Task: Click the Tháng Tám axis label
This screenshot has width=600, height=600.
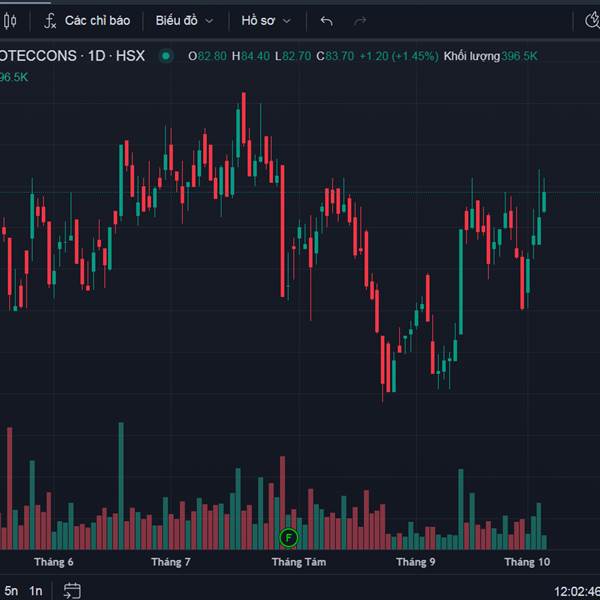Action: (299, 562)
